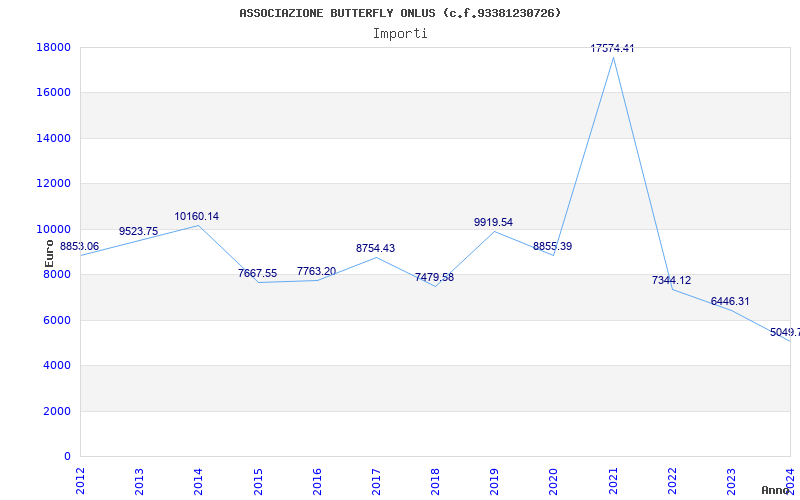Select the data label 10160.14
Viewport: 800px width, 500px height.
196,216
